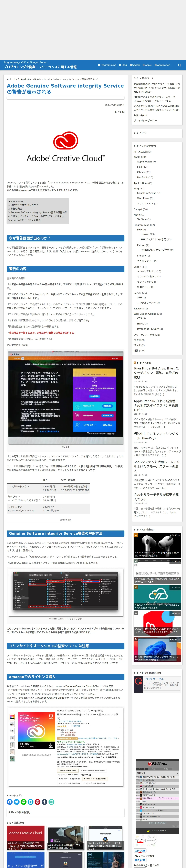Click the search magnifier icon in header
The height and width of the screenshot is (868, 186).
tap(180, 65)
